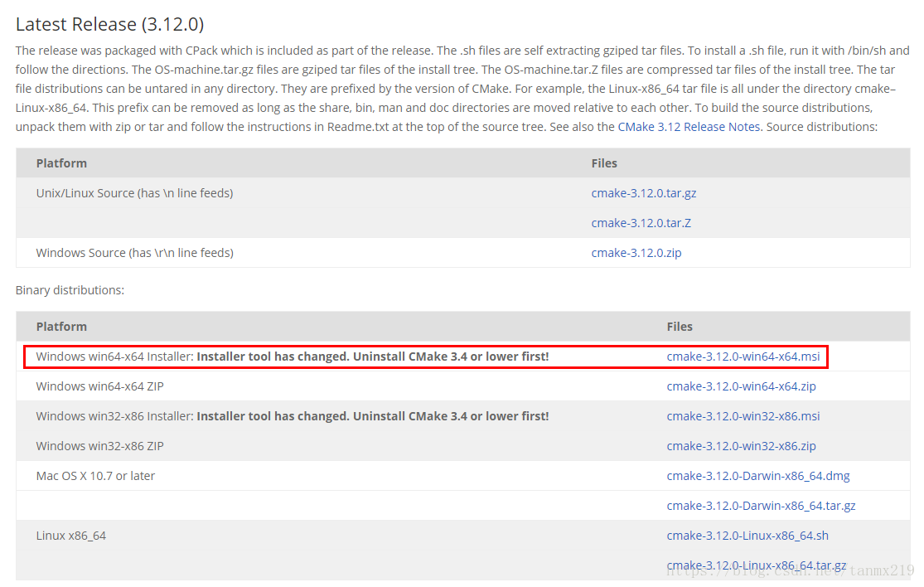
Task: Download cmake-3.12.0-win64-x64.zip archive
Action: [x=742, y=386]
